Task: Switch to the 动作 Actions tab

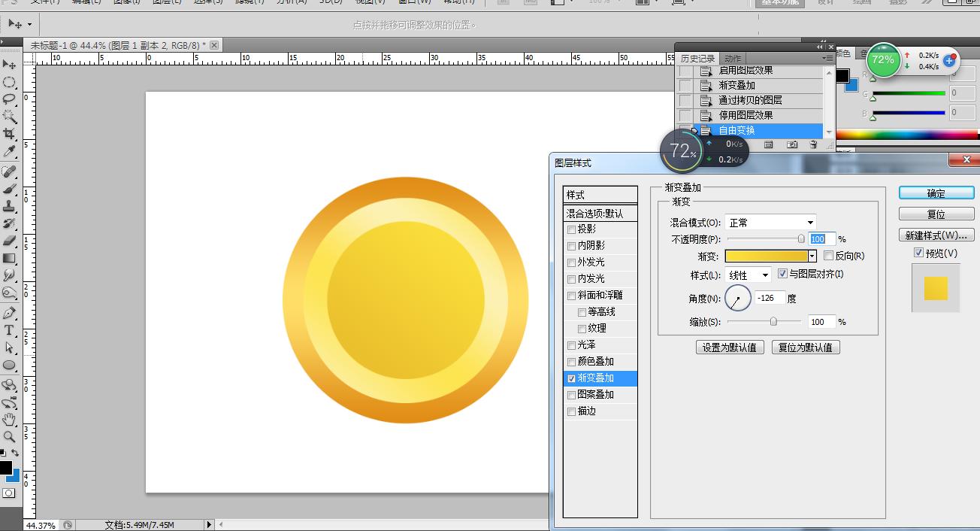Action: pos(732,58)
